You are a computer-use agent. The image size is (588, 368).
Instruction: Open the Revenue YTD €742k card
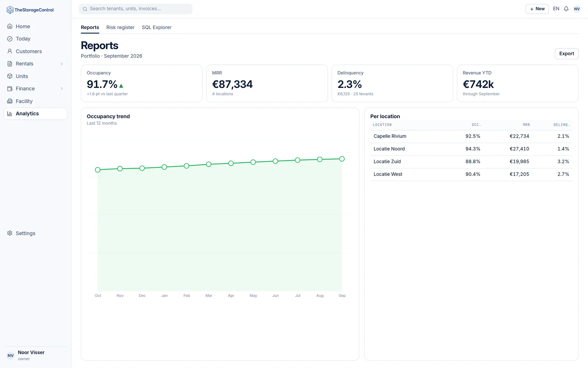(x=517, y=84)
